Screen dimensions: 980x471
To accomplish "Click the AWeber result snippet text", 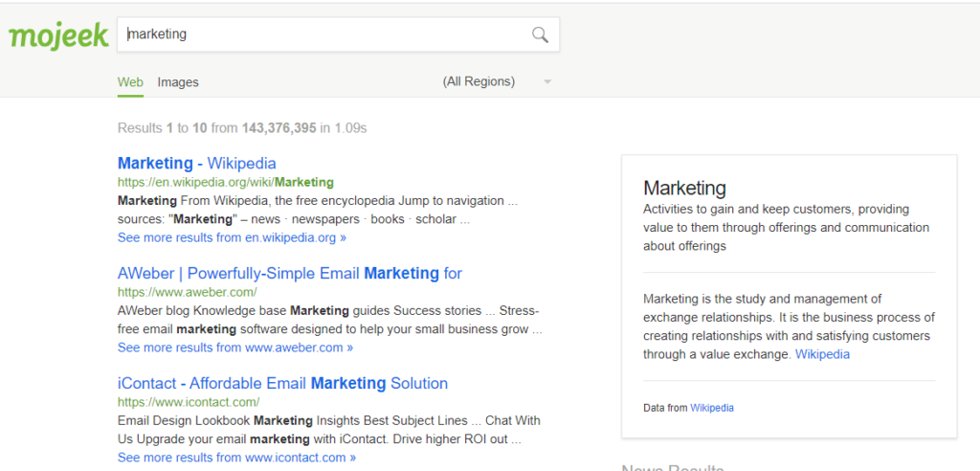I will (329, 320).
